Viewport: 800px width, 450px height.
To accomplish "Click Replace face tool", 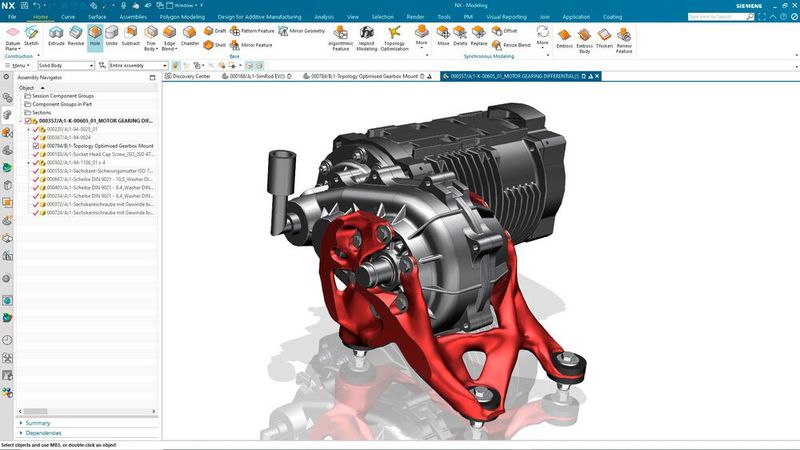I will [x=479, y=36].
